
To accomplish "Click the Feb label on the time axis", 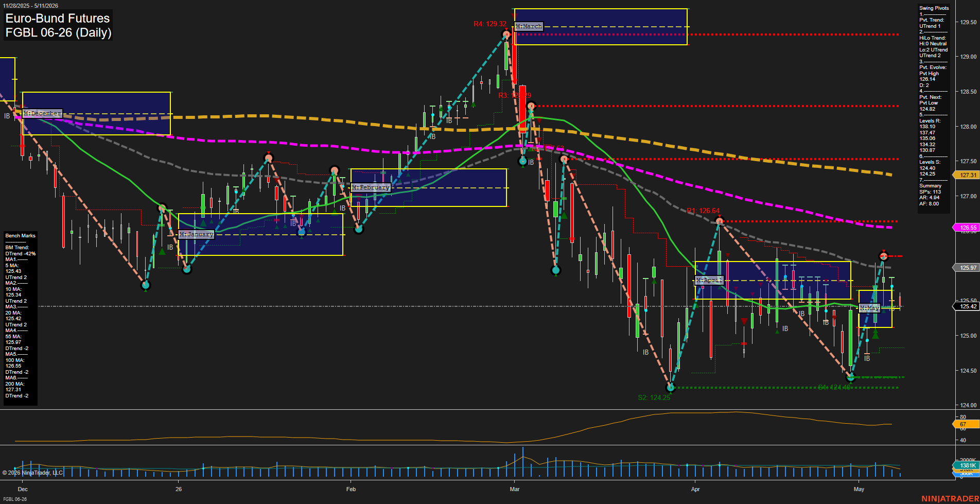I will pyautogui.click(x=351, y=489).
